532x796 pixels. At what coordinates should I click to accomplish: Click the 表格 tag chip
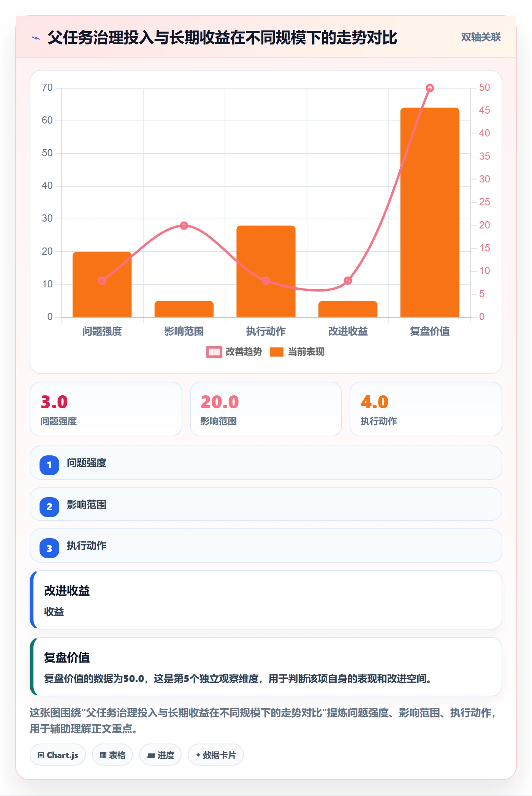click(x=112, y=755)
